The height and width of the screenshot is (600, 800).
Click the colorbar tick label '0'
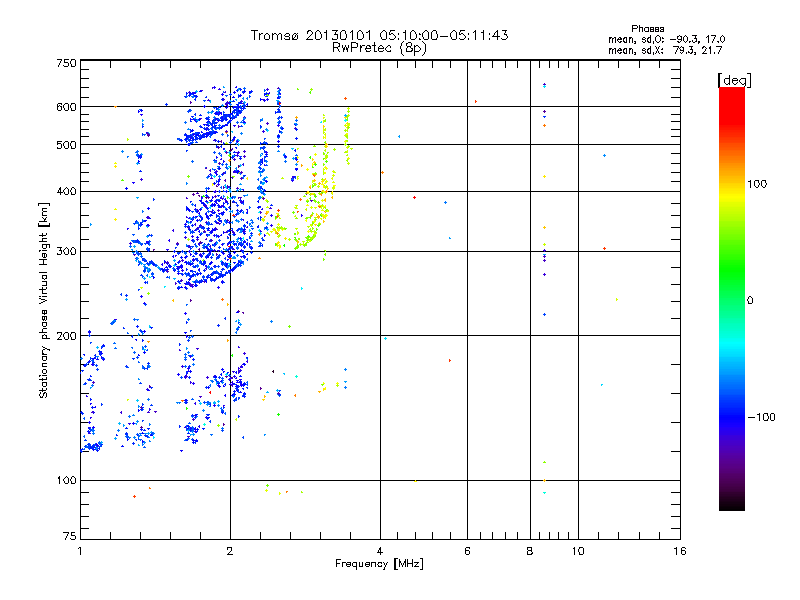click(x=750, y=301)
